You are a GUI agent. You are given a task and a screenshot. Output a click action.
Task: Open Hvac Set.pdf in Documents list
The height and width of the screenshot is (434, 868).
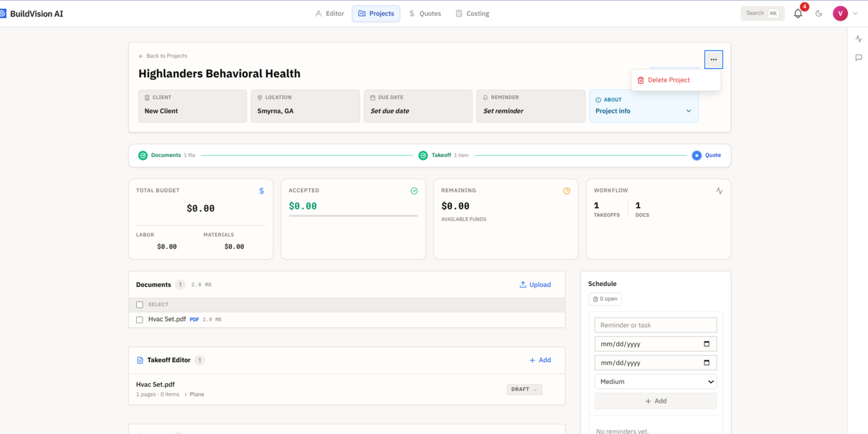(167, 319)
